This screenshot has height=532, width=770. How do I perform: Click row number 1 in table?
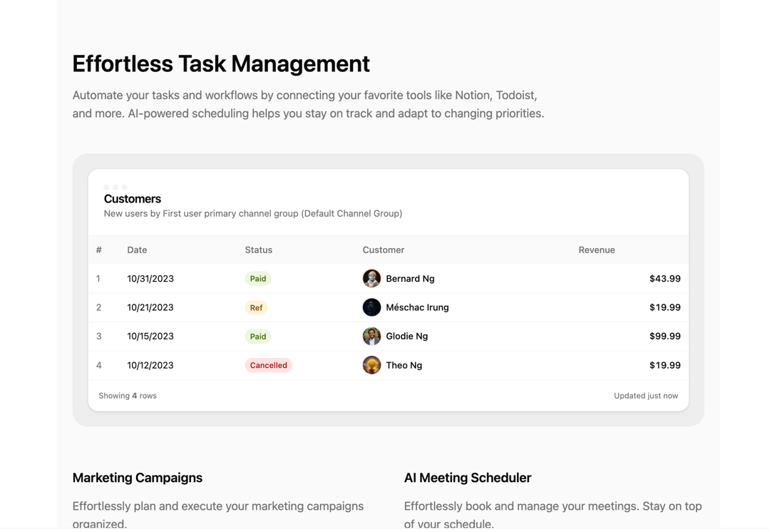[x=98, y=279]
